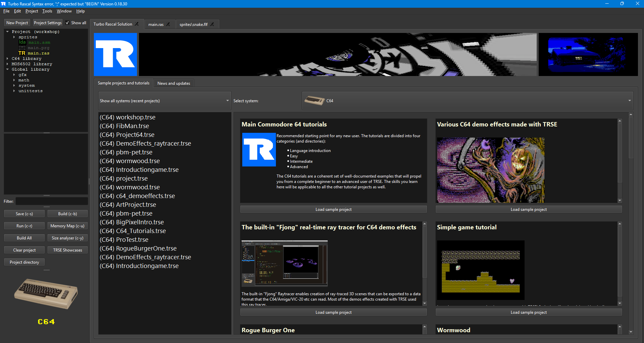
Task: Open Size analyser (c-y)
Action: [68, 238]
